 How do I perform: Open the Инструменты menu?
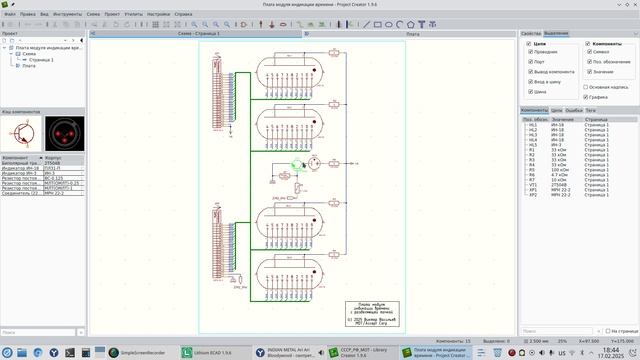point(67,14)
